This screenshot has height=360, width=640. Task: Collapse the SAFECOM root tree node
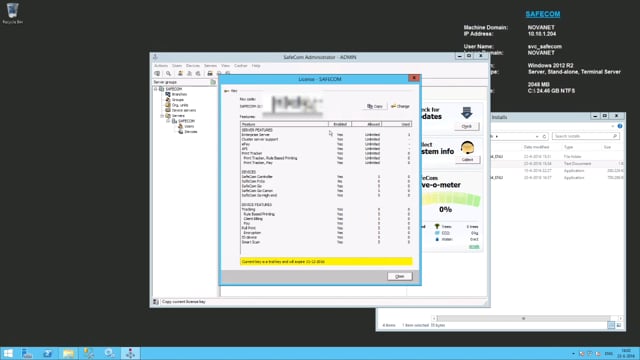point(156,89)
